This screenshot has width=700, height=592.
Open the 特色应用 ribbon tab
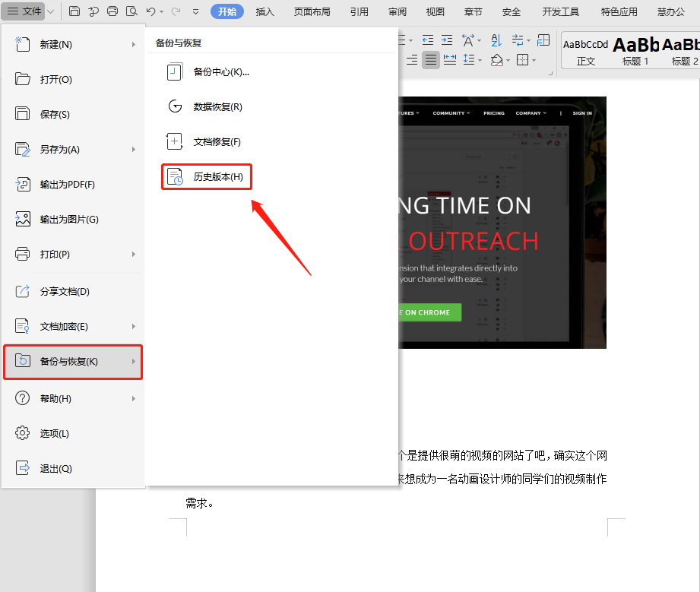[x=619, y=11]
